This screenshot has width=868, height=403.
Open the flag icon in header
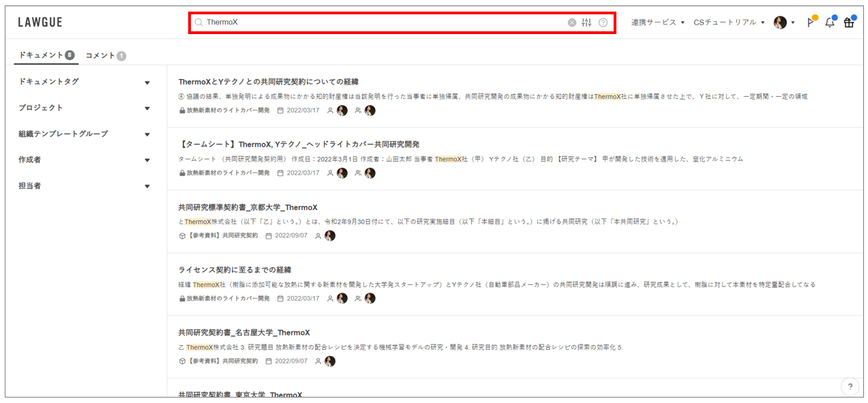811,23
